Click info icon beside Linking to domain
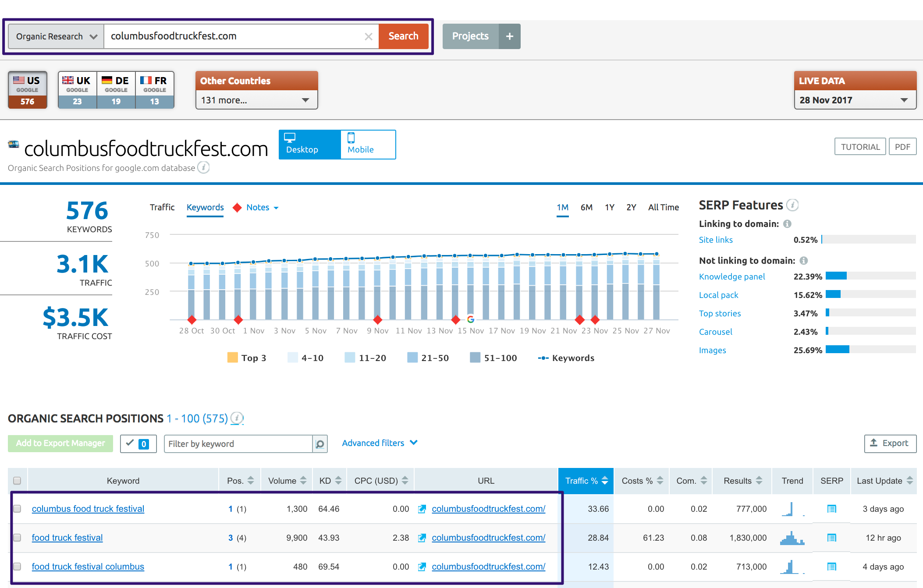The height and width of the screenshot is (588, 923). pyautogui.click(x=788, y=224)
